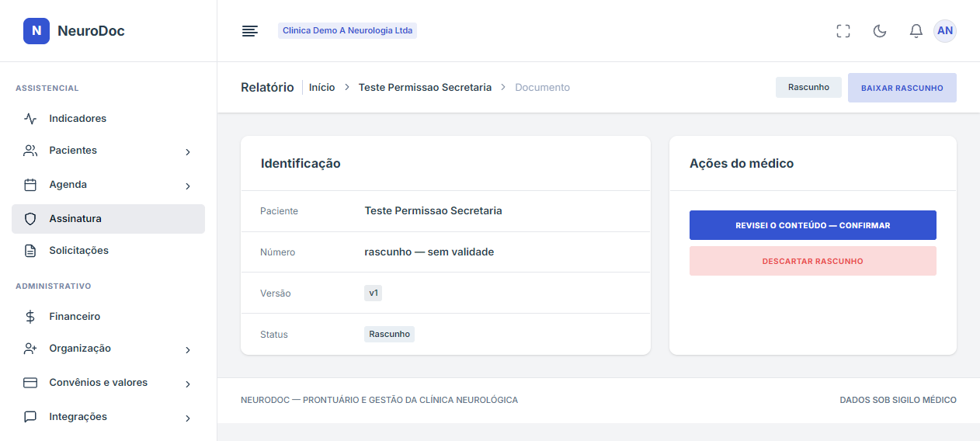Click the 'Dados sob sigilo médico' footer text

pyautogui.click(x=898, y=400)
